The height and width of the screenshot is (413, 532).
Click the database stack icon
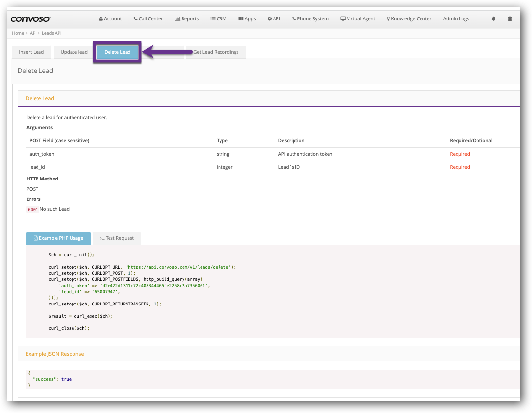coord(510,18)
